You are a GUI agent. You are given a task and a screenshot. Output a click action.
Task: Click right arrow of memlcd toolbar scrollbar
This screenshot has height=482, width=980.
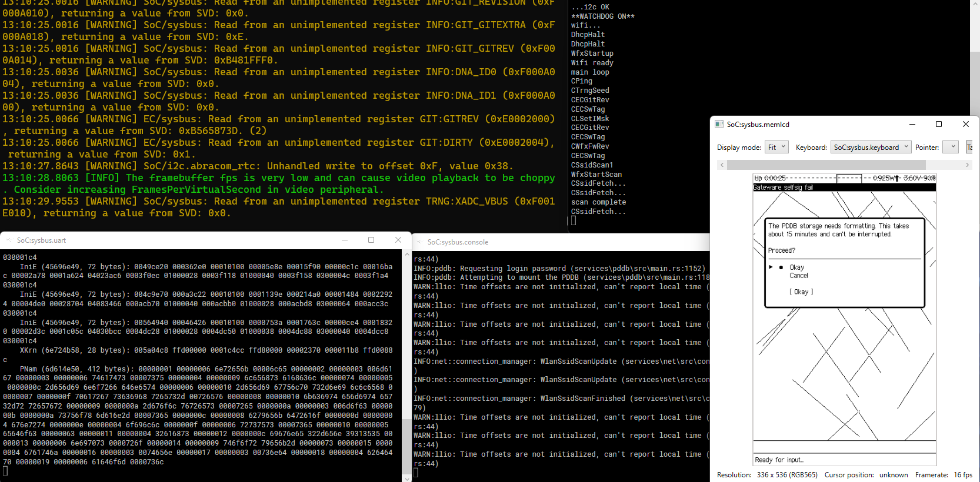(967, 165)
